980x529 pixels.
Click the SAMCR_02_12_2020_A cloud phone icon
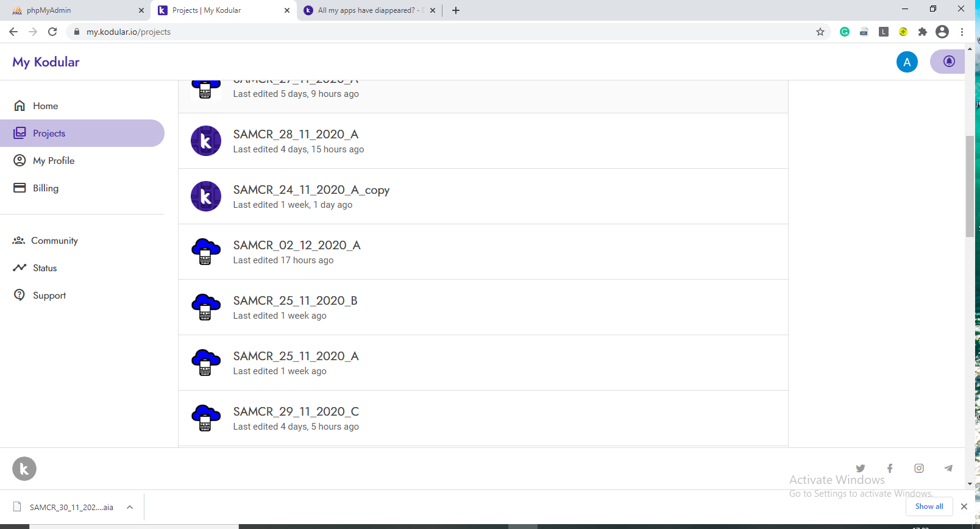[x=206, y=252]
